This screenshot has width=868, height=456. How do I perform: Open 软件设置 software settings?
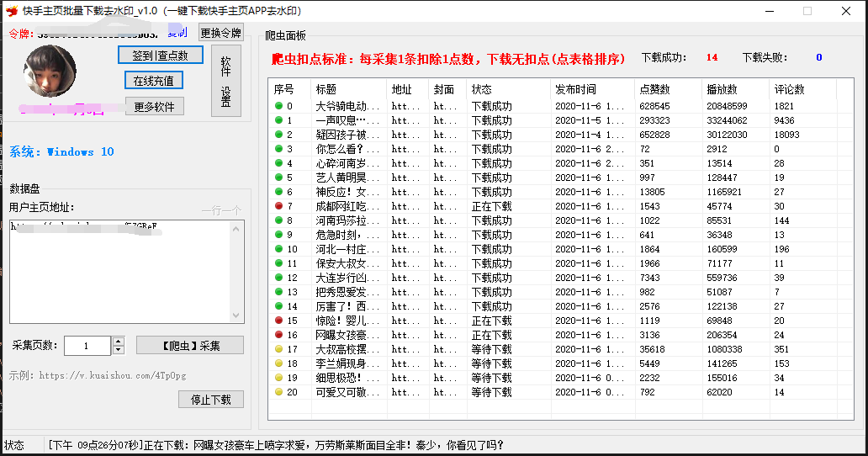pyautogui.click(x=226, y=81)
